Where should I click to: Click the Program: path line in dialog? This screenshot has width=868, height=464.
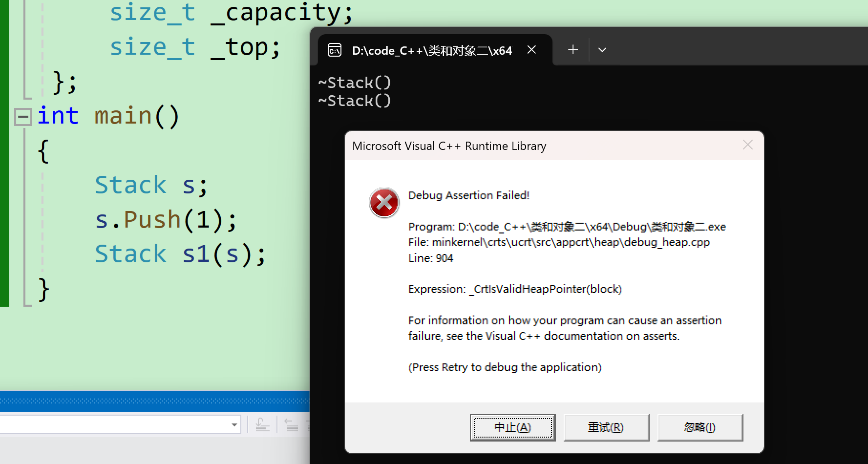567,227
